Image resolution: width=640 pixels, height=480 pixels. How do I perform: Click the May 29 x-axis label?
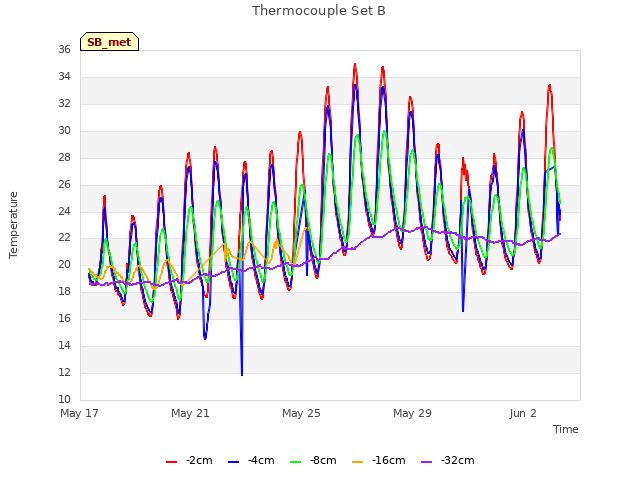(413, 413)
